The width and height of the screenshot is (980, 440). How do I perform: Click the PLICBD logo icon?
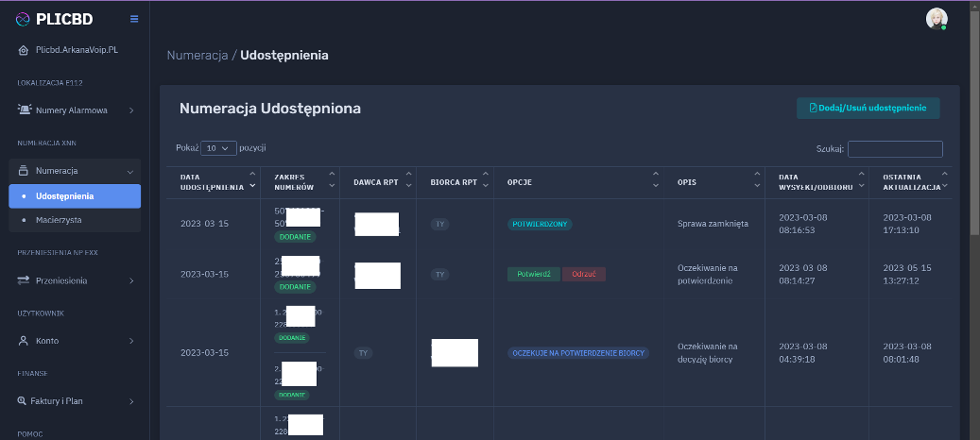point(24,19)
